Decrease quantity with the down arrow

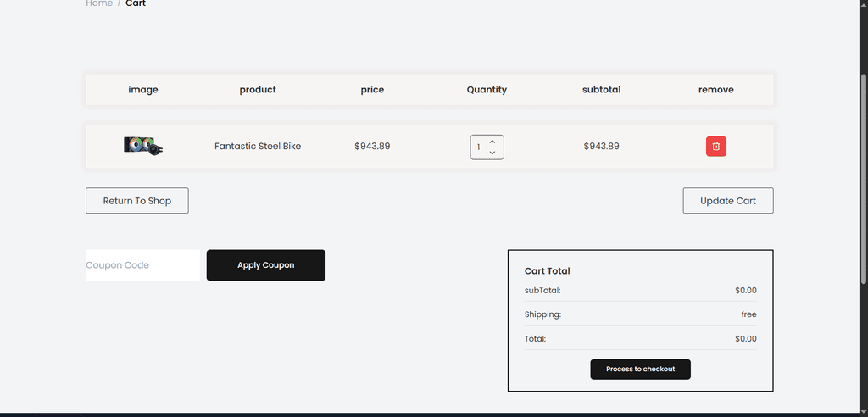click(x=492, y=153)
